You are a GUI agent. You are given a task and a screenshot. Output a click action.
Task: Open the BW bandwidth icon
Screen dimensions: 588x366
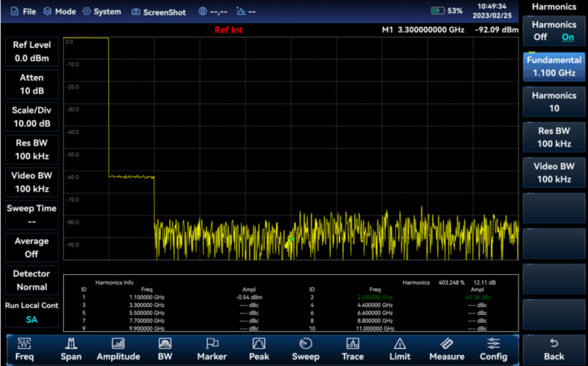click(x=165, y=349)
